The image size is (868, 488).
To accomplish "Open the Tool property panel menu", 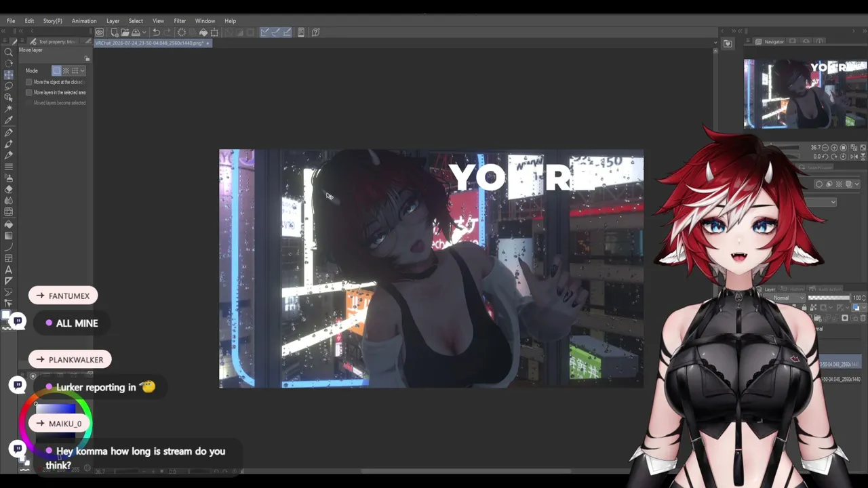I will [22, 41].
